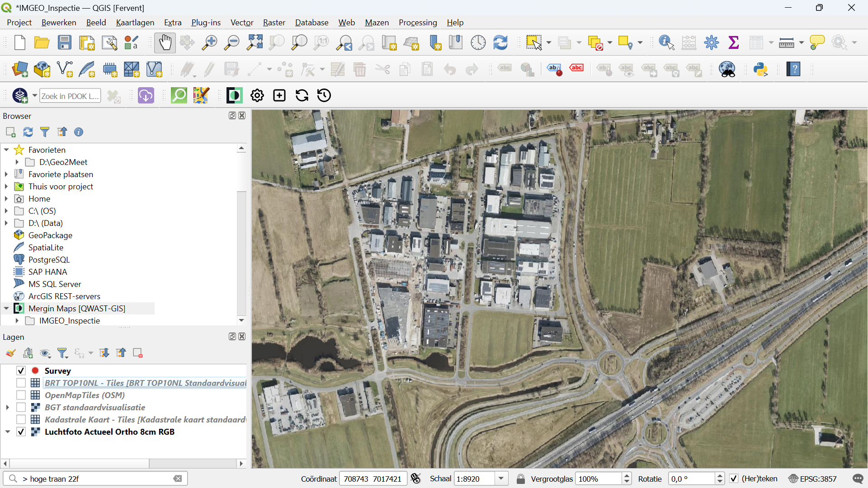Select Luchtfoto Actueel Ortho 8cm RGB layer
Screen dimensions: 868x488
[109, 432]
